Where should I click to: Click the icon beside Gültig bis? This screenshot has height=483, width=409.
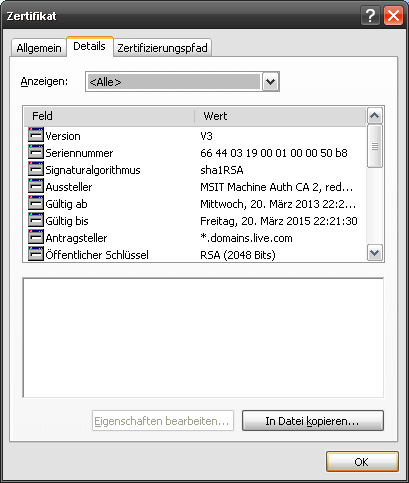[x=36, y=220]
